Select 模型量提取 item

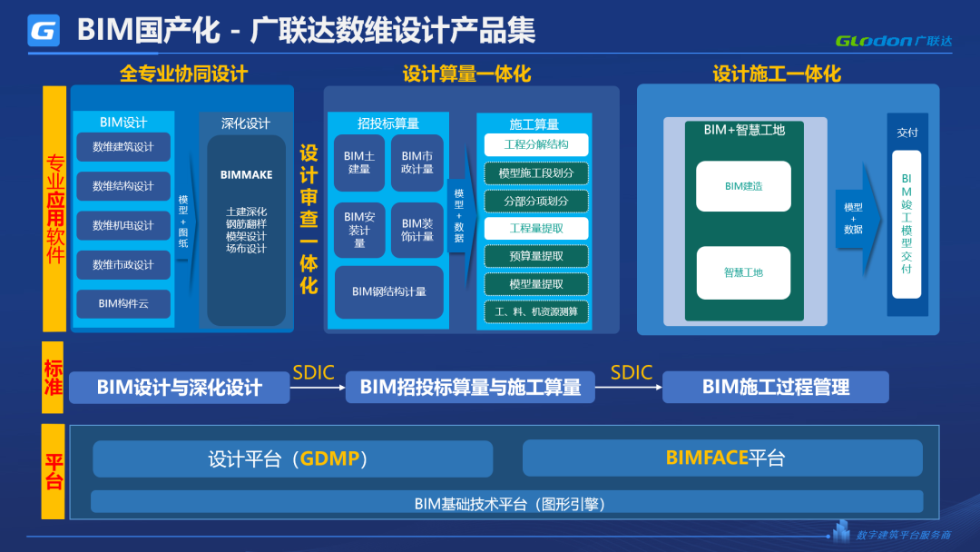point(536,284)
